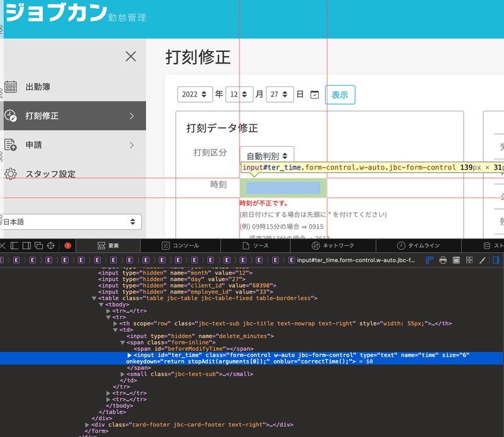Screen dimensions: 504x437
Task: Dock the inspector to the left side
Action: coord(14,246)
